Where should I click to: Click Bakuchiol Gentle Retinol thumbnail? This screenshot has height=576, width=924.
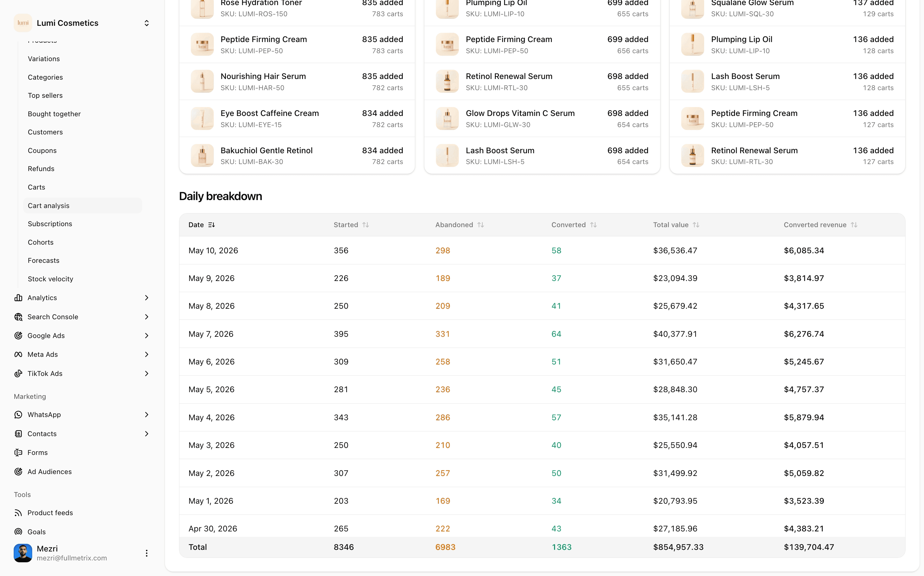tap(202, 155)
